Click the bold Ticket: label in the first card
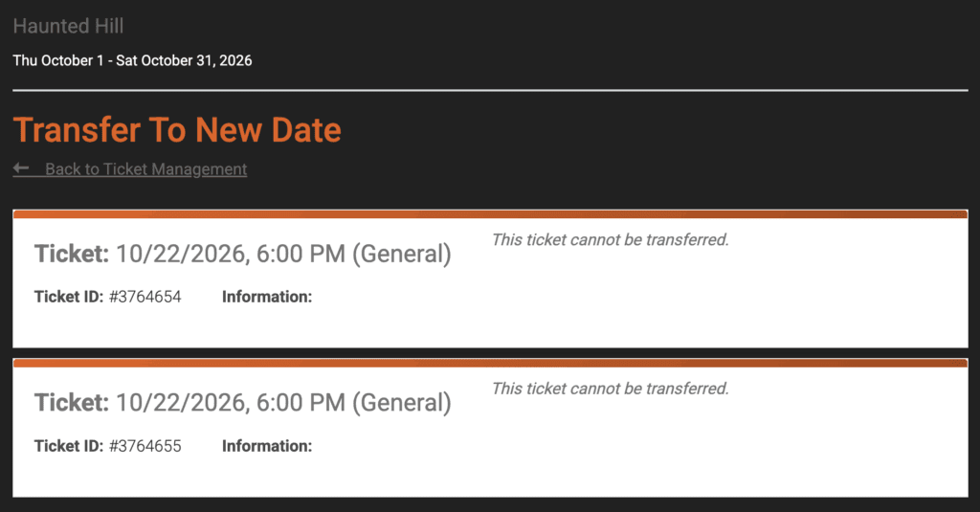Viewport: 980px width, 512px height. (72, 254)
